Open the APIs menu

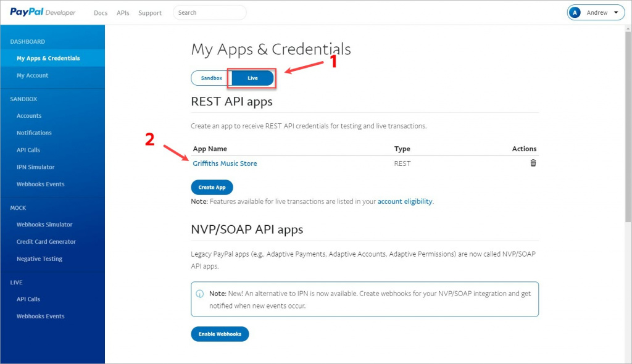(123, 13)
